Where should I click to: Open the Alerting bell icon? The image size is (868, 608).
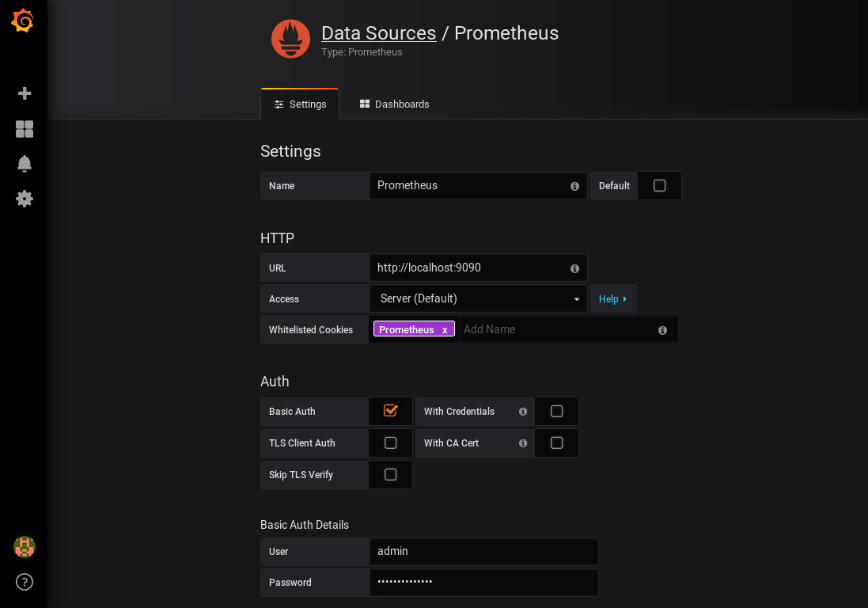pyautogui.click(x=25, y=164)
